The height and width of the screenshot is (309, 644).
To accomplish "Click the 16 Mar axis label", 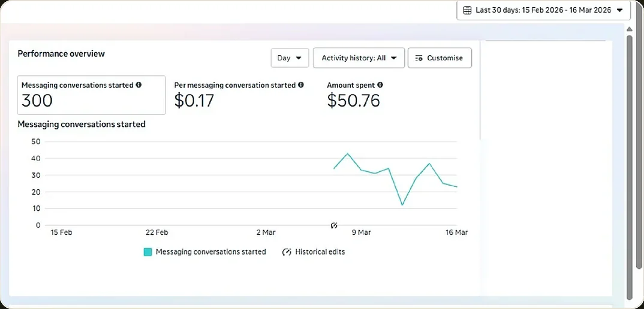I will pyautogui.click(x=457, y=232).
